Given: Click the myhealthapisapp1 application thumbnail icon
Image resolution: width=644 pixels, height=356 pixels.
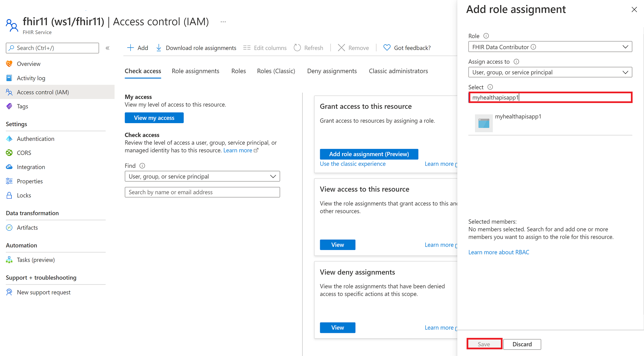Looking at the screenshot, I should tap(484, 123).
